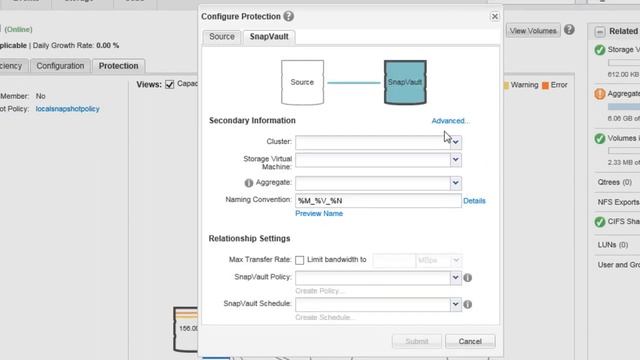Click the bandwidth limit value field
The width and height of the screenshot is (640, 360).
[394, 260]
